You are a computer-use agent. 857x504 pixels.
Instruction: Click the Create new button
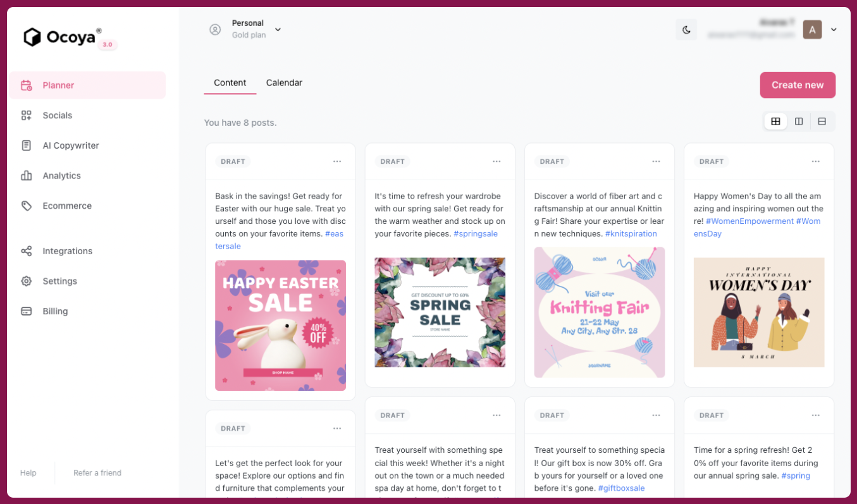click(798, 85)
